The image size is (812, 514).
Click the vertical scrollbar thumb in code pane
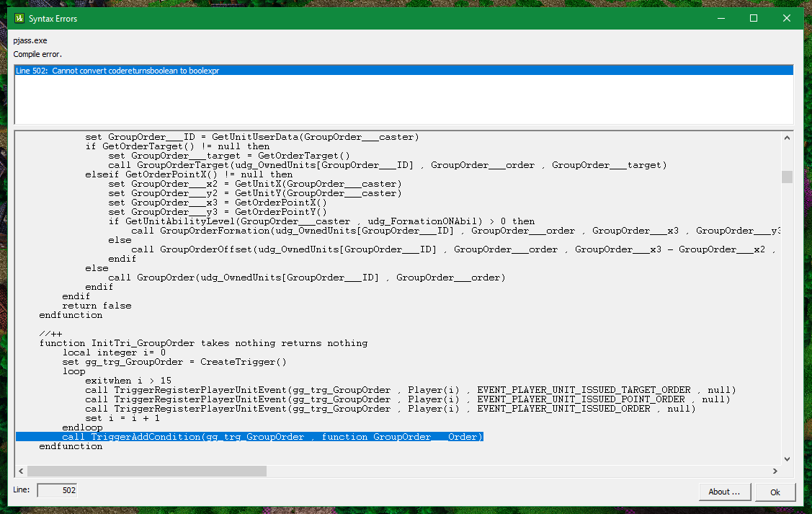[787, 177]
